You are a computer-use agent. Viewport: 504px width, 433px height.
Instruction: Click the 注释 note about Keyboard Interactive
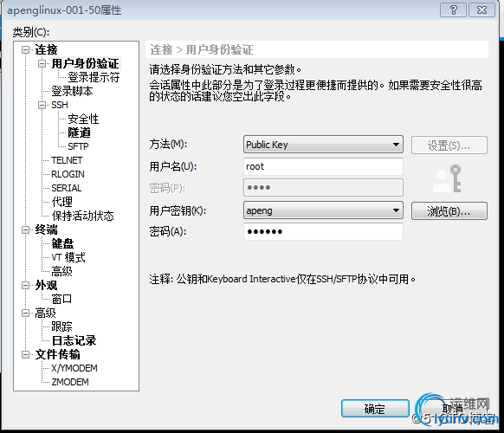pyautogui.click(x=282, y=279)
